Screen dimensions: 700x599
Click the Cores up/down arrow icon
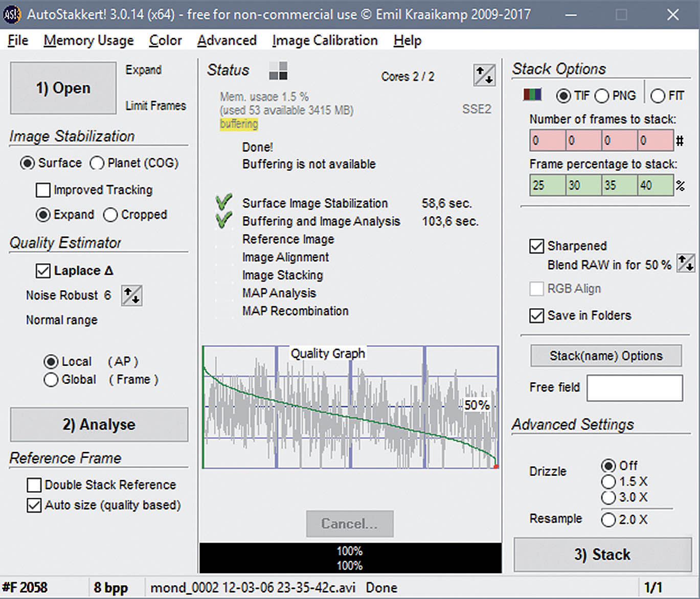(x=484, y=76)
